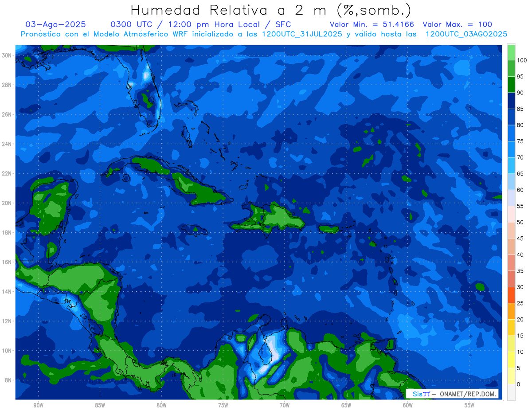This screenshot has width=532, height=411.
Task: Click the colorbar value label "0"
Action: tap(519, 384)
